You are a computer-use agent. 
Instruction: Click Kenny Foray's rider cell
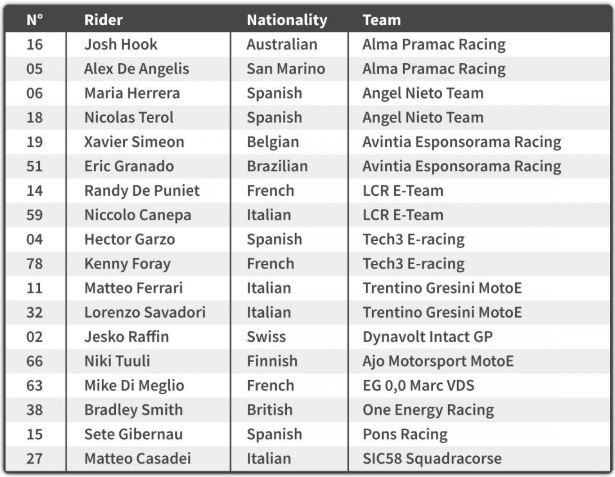click(x=127, y=264)
